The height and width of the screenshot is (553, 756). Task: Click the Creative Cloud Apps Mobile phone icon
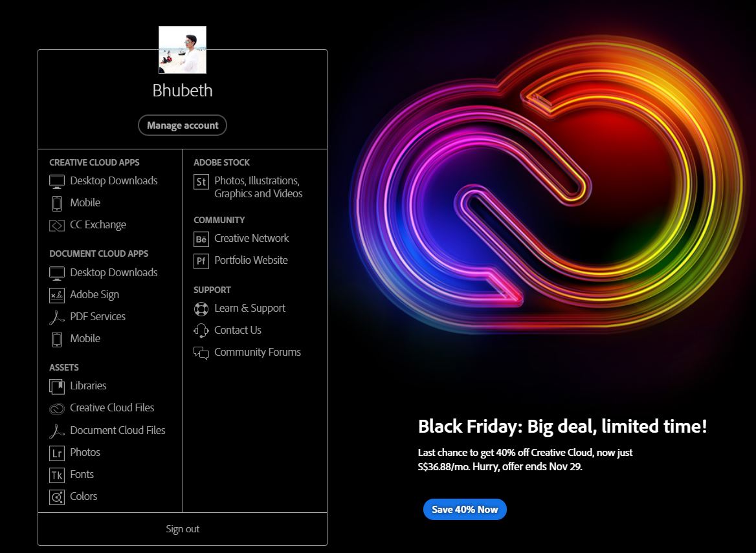pos(57,203)
